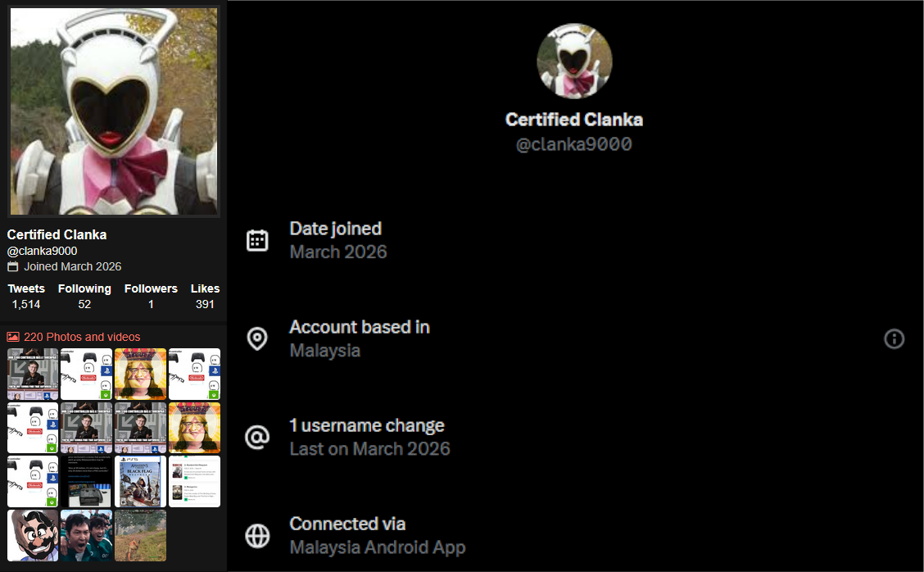Click the location pin icon beside Malaysia
The image size is (924, 572).
click(x=257, y=338)
